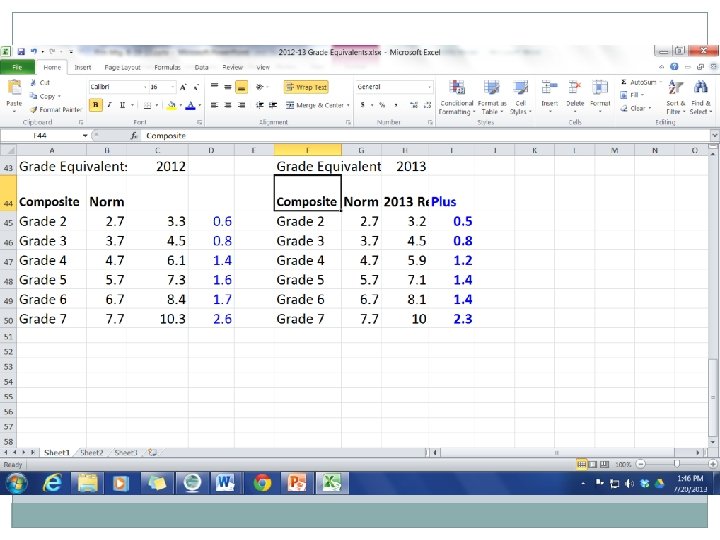
Task: Toggle Bold formatting button
Action: [96, 104]
